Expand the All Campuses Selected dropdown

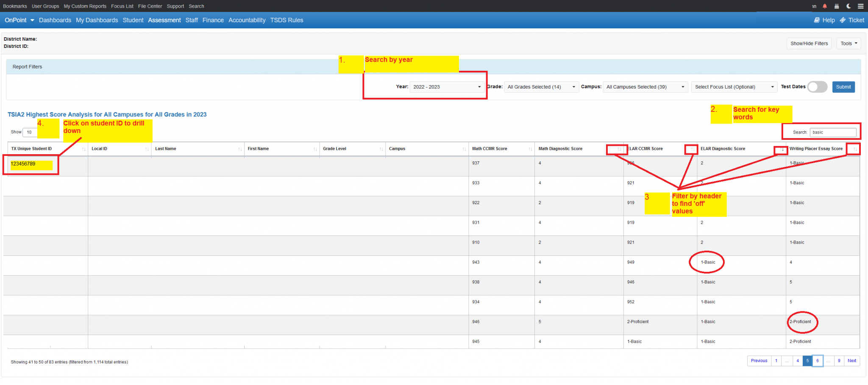pos(645,87)
